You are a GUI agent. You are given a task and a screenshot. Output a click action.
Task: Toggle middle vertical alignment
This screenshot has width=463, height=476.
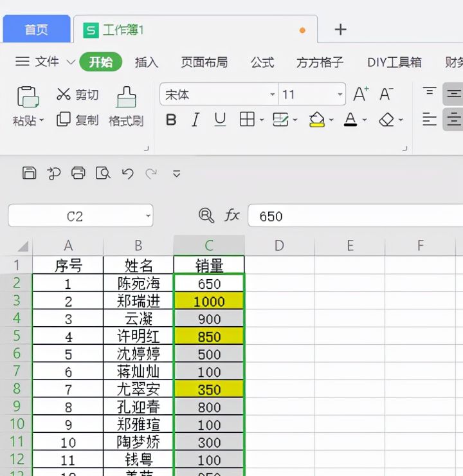tap(453, 94)
